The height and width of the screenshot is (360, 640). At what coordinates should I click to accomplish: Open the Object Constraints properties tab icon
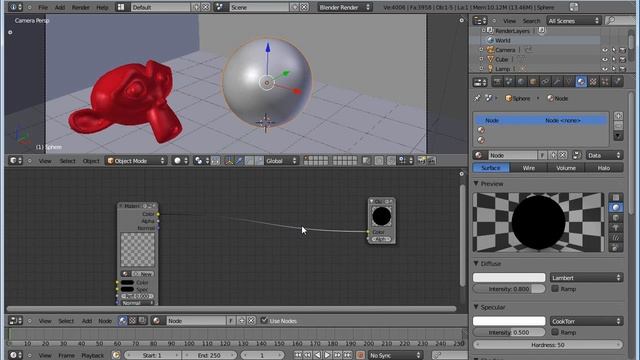(x=545, y=82)
